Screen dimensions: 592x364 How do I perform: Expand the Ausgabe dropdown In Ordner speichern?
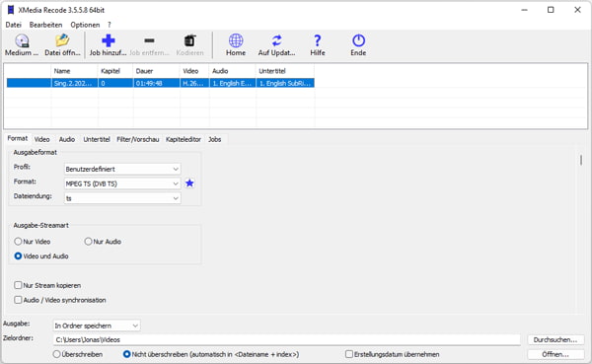pyautogui.click(x=97, y=326)
